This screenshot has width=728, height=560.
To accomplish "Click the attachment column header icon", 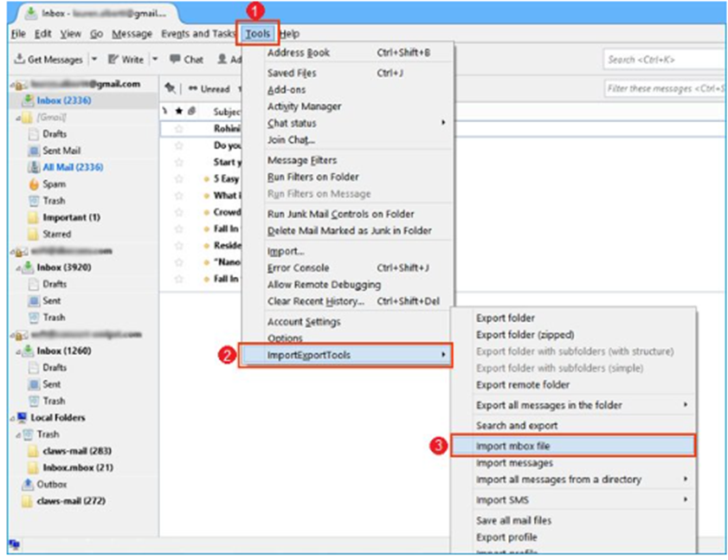I will (192, 110).
